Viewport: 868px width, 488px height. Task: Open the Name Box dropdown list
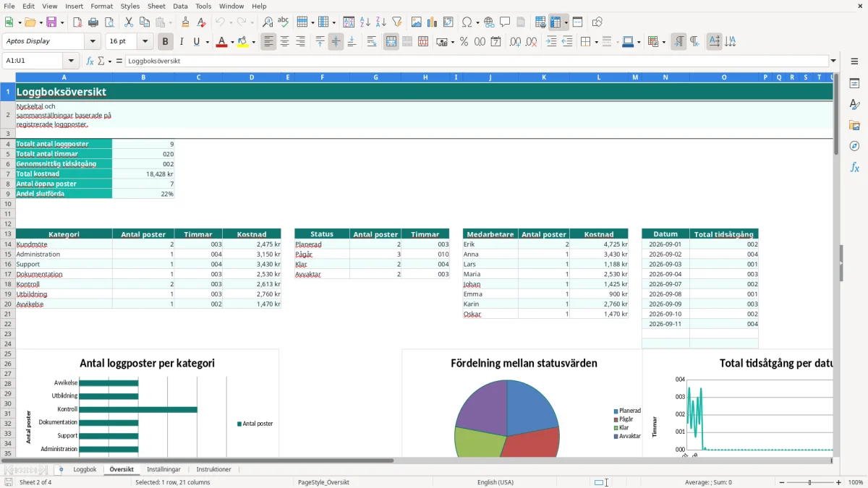tap(71, 61)
